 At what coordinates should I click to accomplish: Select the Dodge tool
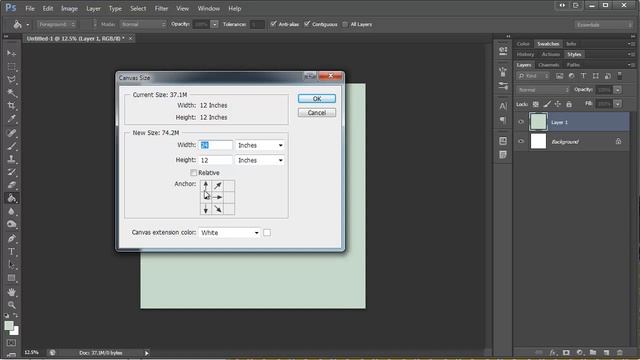(x=11, y=224)
